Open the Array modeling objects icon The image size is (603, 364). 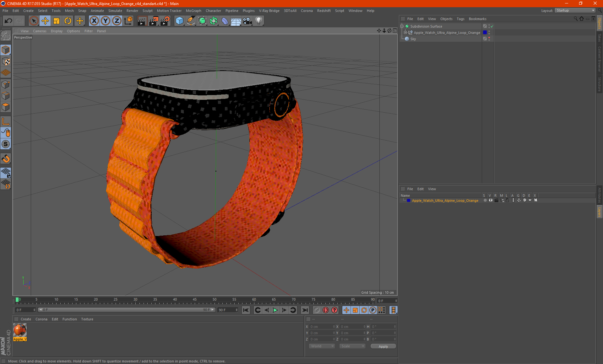214,21
